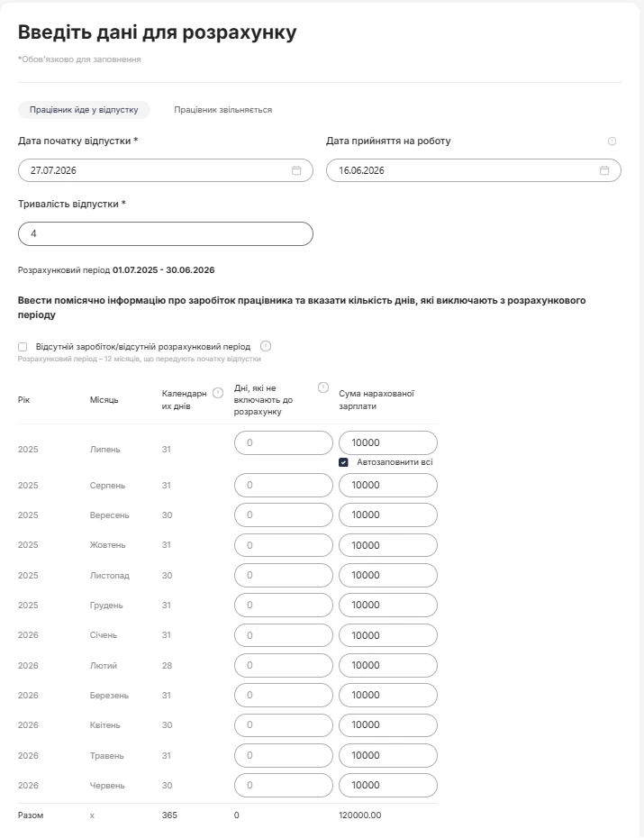Switch to 'Працівник звільняється' tab
This screenshot has width=644, height=838.
[x=223, y=110]
